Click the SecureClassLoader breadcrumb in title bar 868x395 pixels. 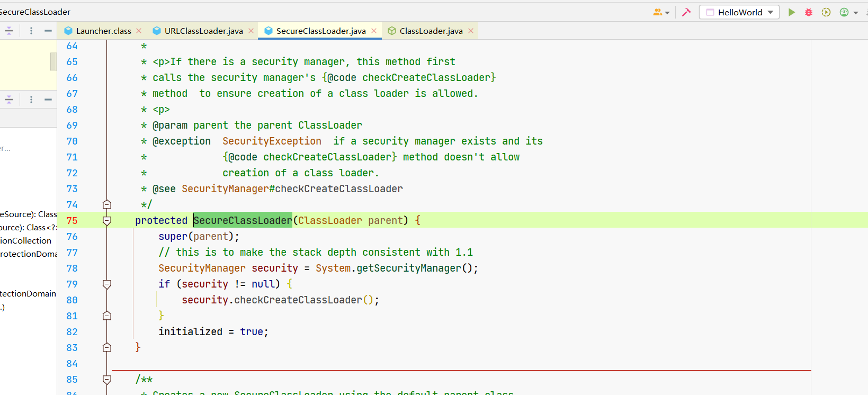(35, 12)
